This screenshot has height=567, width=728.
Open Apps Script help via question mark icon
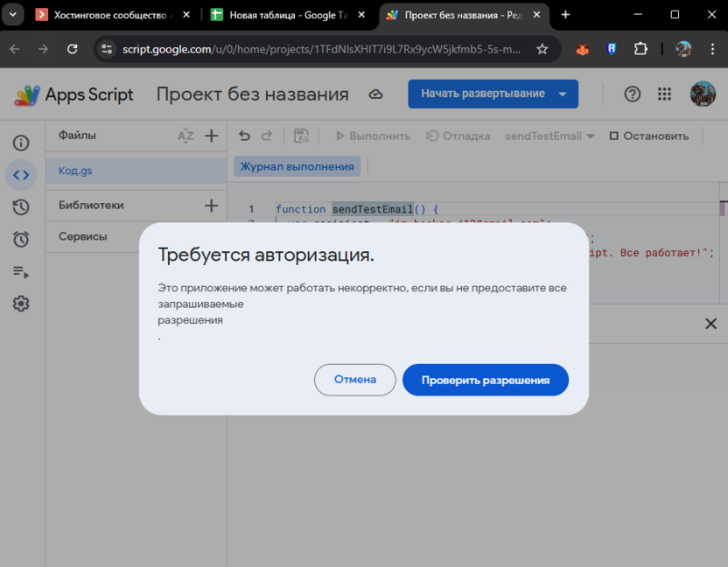(x=632, y=94)
